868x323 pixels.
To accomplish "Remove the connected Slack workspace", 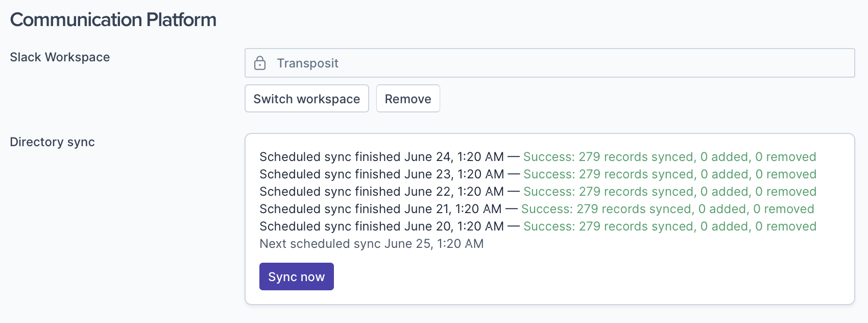I will tap(408, 99).
